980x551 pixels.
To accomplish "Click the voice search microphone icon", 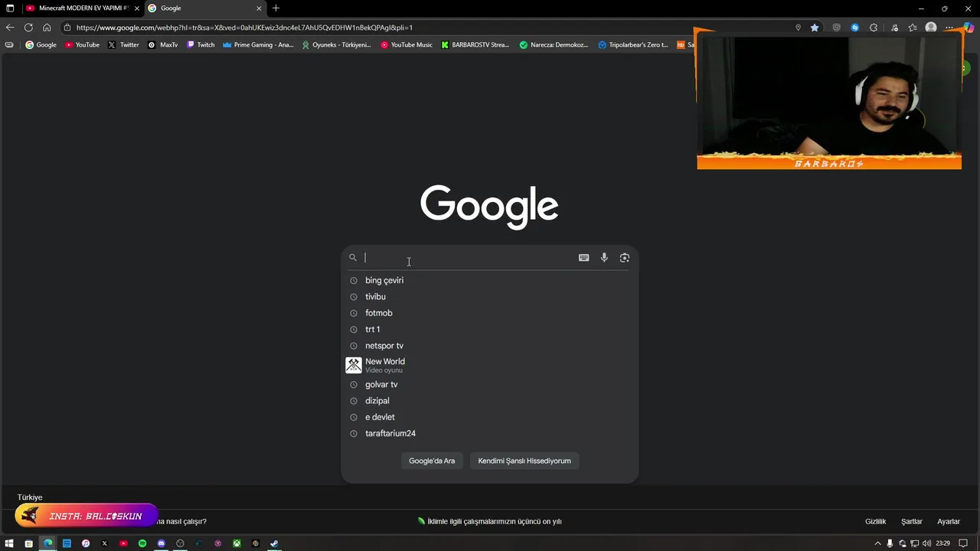I will [x=604, y=258].
